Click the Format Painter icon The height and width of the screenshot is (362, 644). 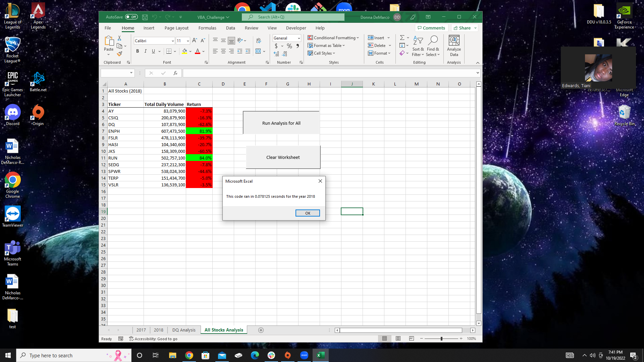pyautogui.click(x=119, y=54)
